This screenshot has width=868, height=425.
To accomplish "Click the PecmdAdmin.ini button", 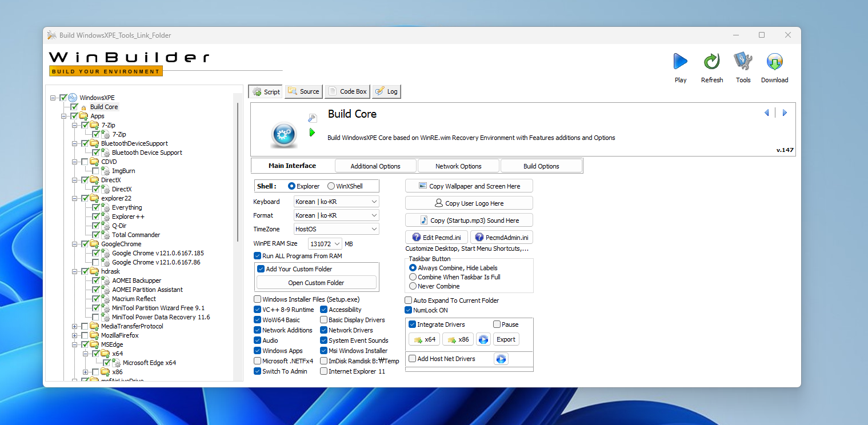I will tap(502, 238).
